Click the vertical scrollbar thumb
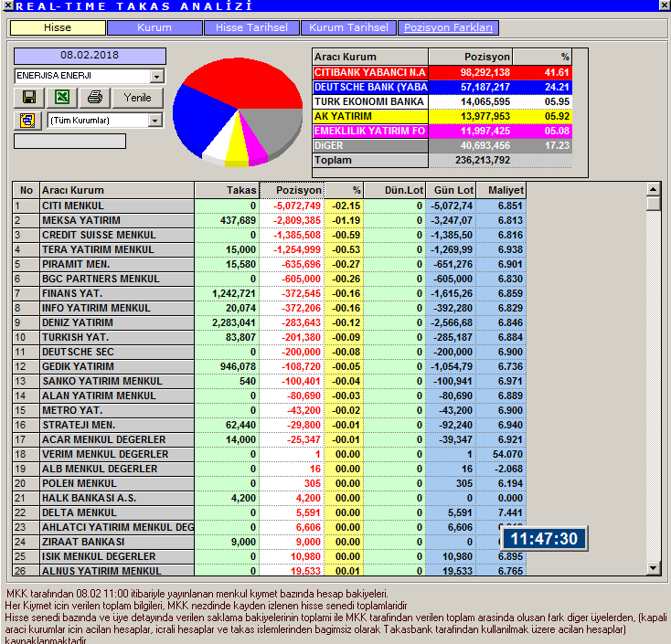 click(x=653, y=204)
